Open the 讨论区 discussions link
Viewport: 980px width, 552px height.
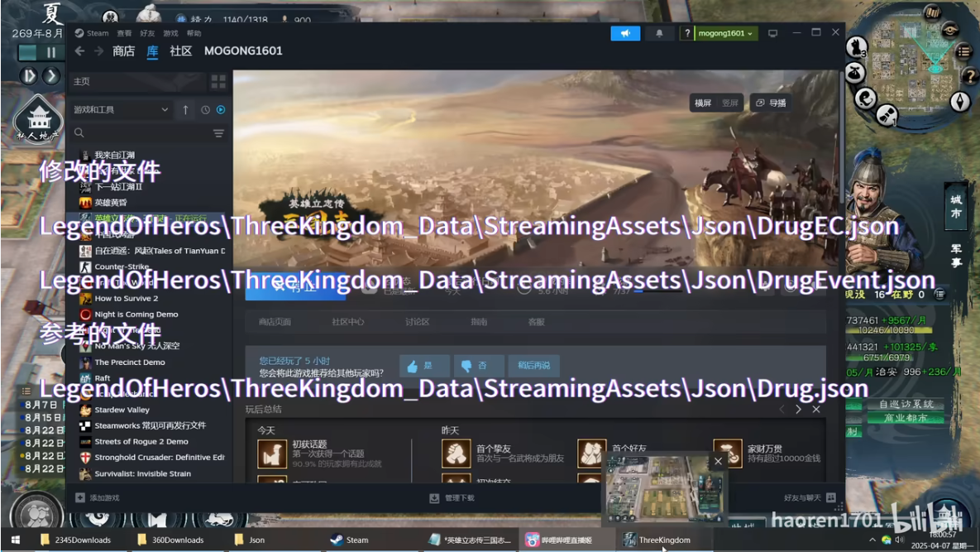[417, 322]
